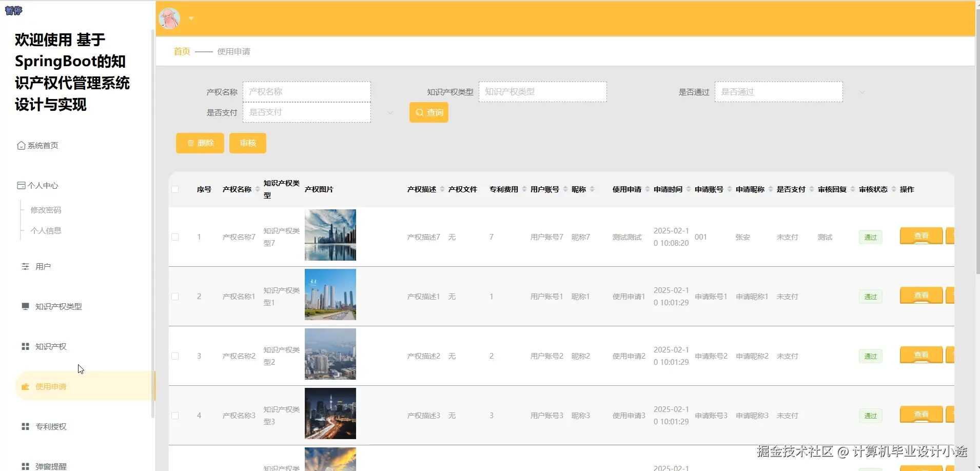Image resolution: width=980 pixels, height=471 pixels.
Task: Sort by the 是否支付 column arrows
Action: 812,189
